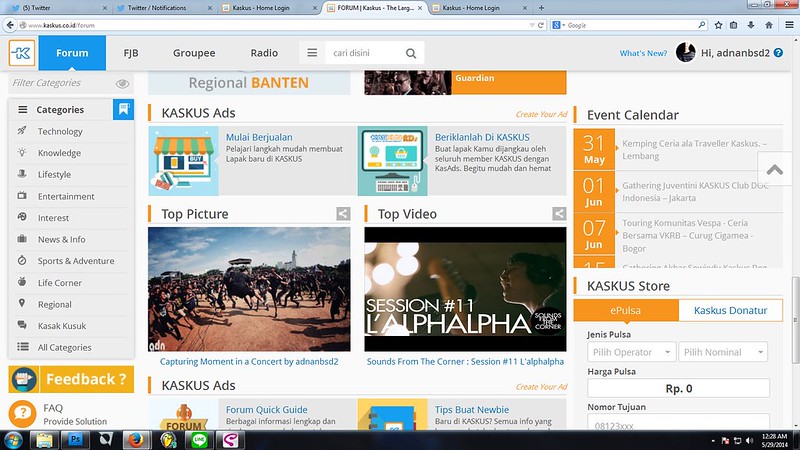The image size is (800, 450).
Task: Open the Forum Quick Guide link
Action: 266,409
